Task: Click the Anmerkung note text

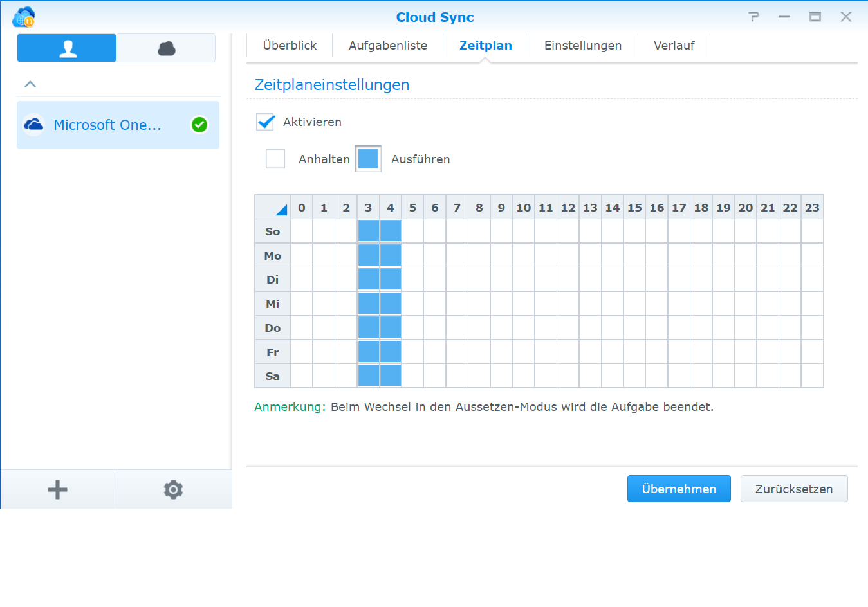Action: point(484,407)
